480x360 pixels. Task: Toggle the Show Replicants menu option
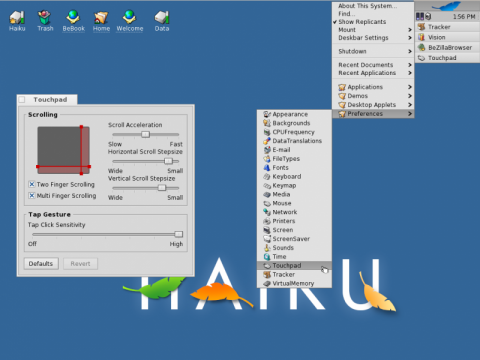pos(373,22)
